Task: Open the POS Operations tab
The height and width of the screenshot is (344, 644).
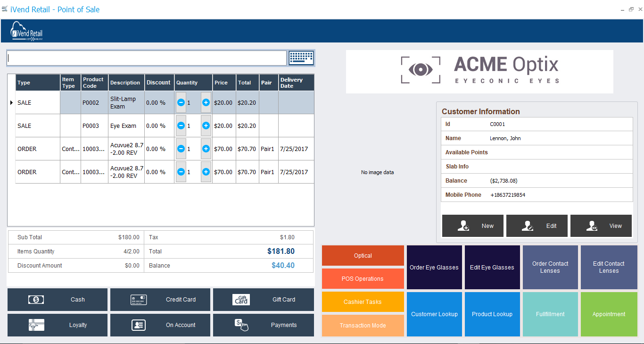Action: (363, 279)
